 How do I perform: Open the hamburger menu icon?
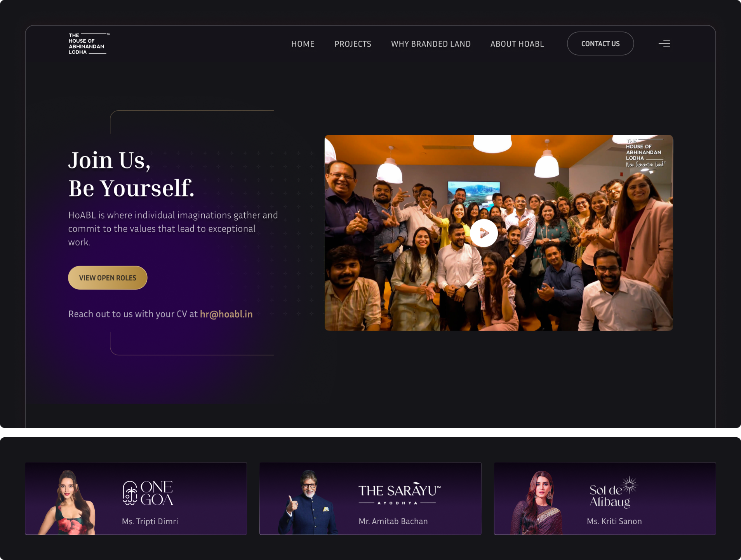click(664, 43)
